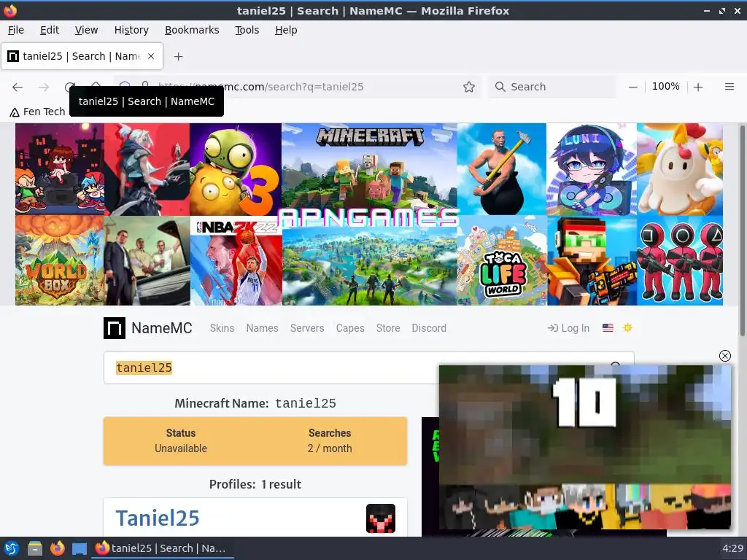Zoom out with the minus button
The width and height of the screenshot is (747, 560).
[632, 87]
